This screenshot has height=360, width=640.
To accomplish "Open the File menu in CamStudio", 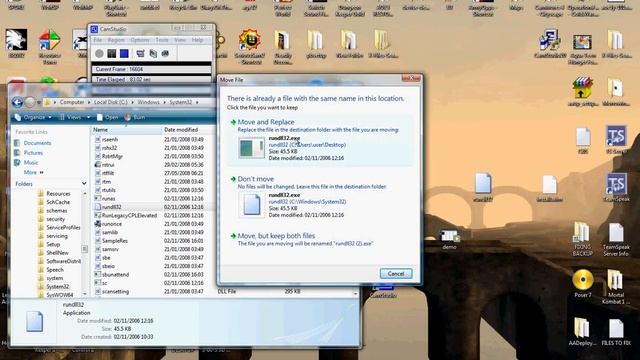I will (98, 40).
